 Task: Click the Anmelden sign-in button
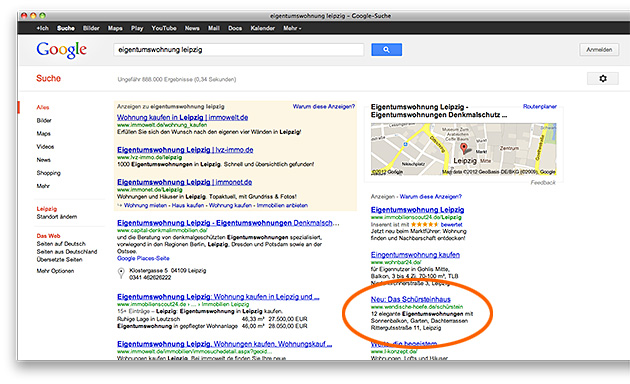point(599,49)
